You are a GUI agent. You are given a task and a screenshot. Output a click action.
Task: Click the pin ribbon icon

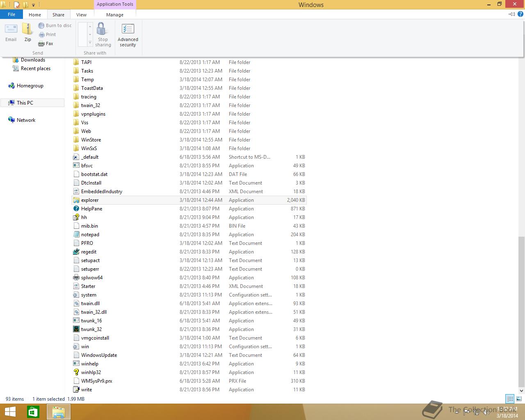point(512,14)
